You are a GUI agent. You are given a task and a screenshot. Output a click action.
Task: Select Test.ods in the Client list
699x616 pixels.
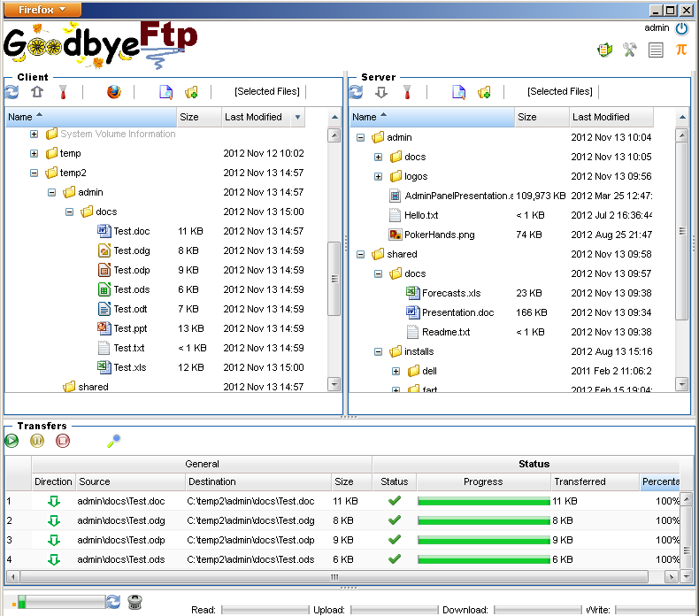pyautogui.click(x=132, y=289)
